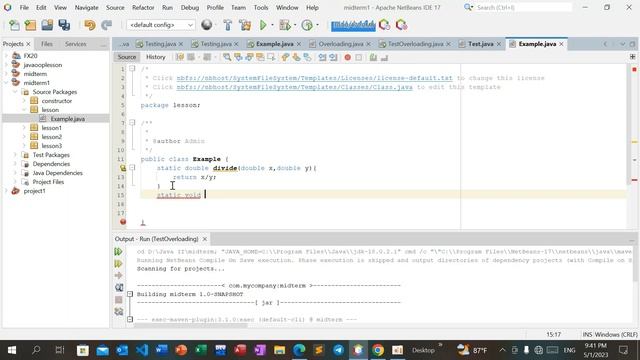The width and height of the screenshot is (640, 360).
Task: Open the Debug menu
Action: (189, 7)
